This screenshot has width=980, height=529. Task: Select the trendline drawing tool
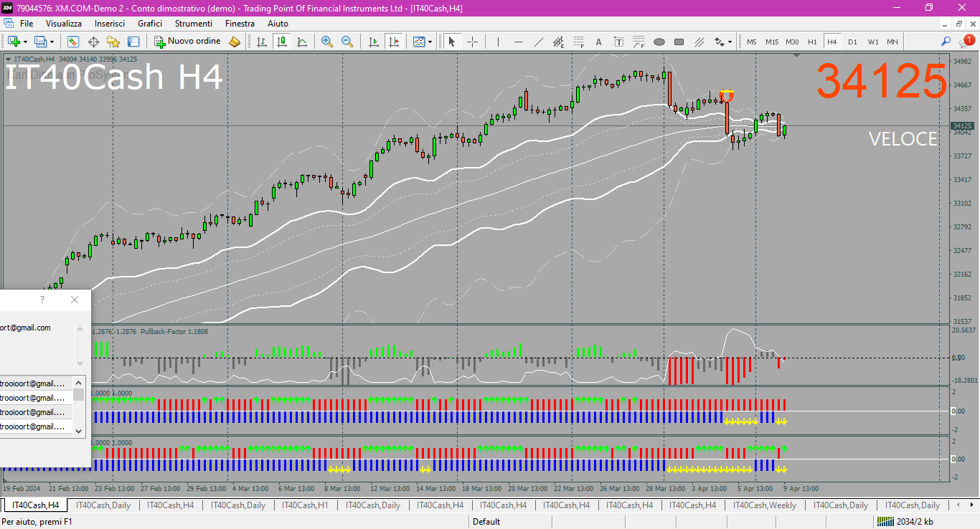[x=539, y=42]
